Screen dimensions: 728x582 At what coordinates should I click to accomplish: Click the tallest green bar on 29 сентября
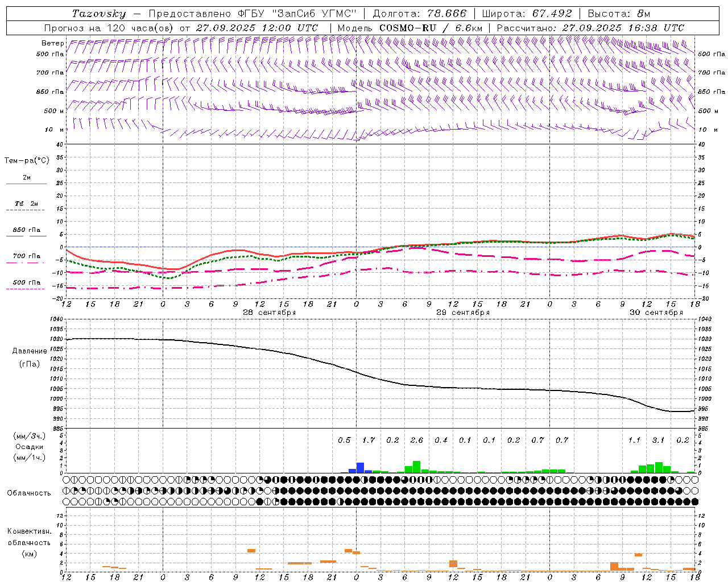(x=416, y=467)
